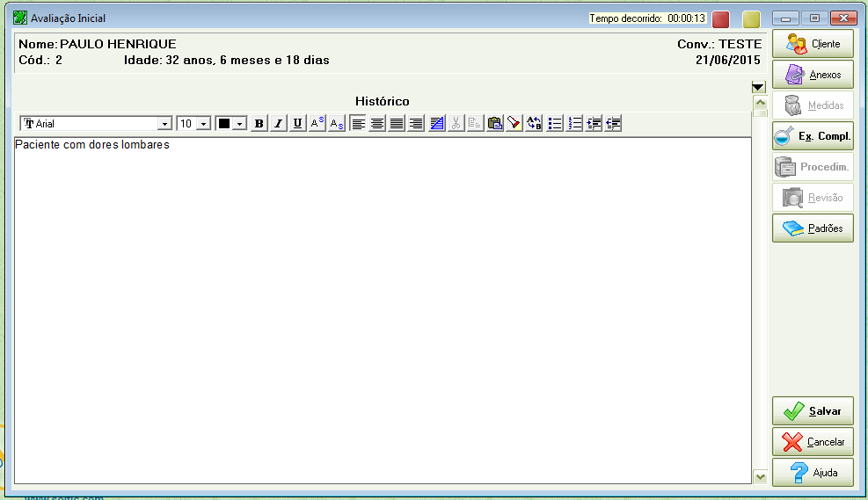
Task: Toggle italic text formatting
Action: click(279, 124)
